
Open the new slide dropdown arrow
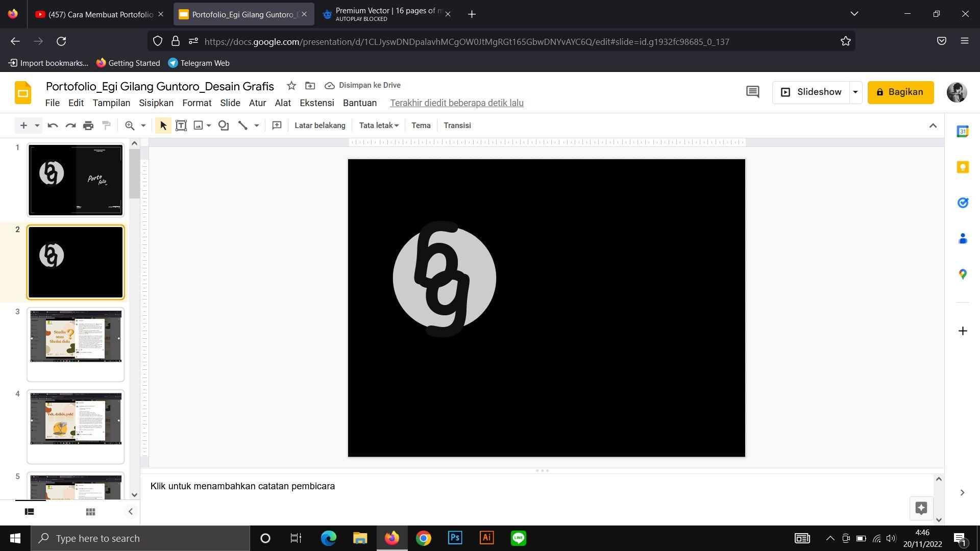click(x=37, y=126)
